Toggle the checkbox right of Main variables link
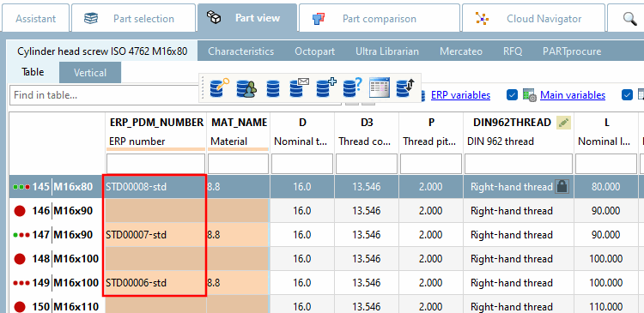This screenshot has width=644, height=313. [x=627, y=95]
